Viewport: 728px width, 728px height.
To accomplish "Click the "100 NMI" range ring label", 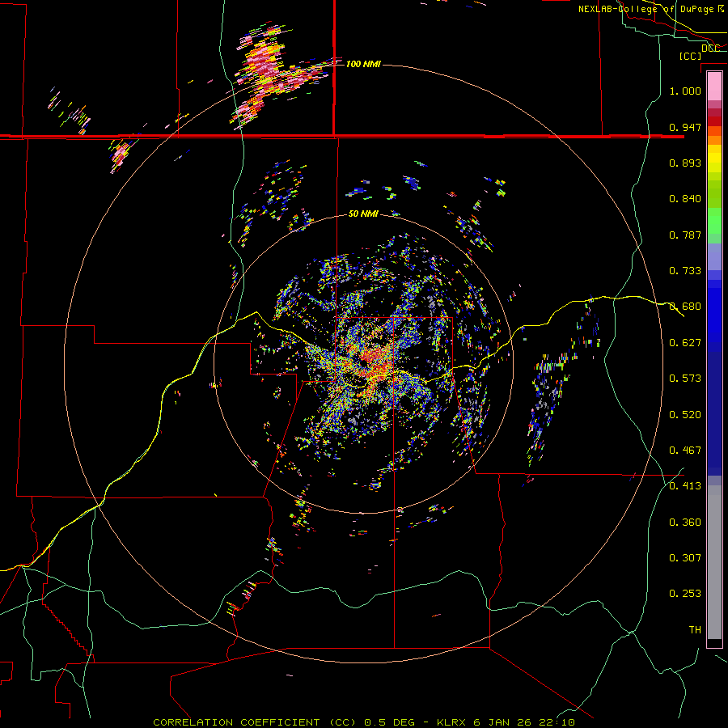I will 363,64.
